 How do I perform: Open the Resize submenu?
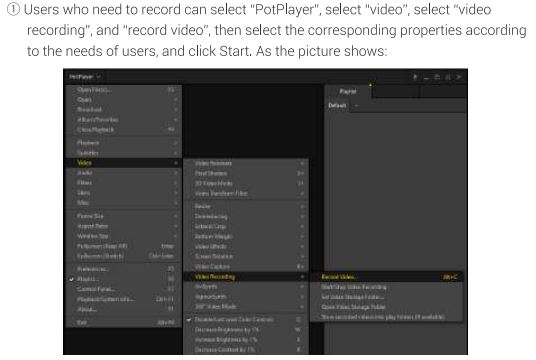pos(246,206)
